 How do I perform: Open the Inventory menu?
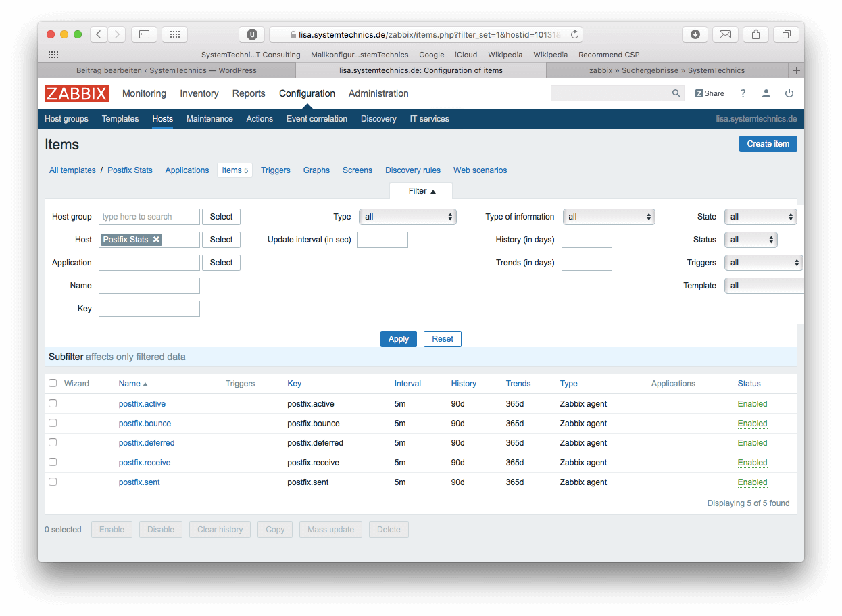pos(199,93)
